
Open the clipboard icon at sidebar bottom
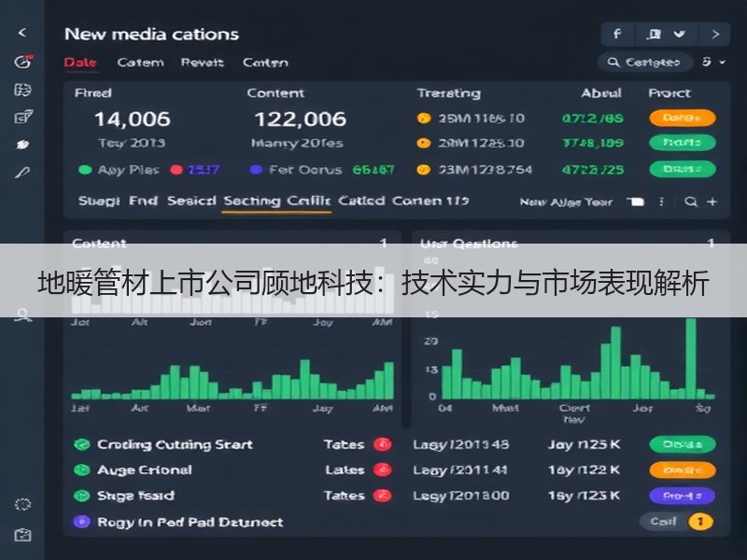[22, 535]
